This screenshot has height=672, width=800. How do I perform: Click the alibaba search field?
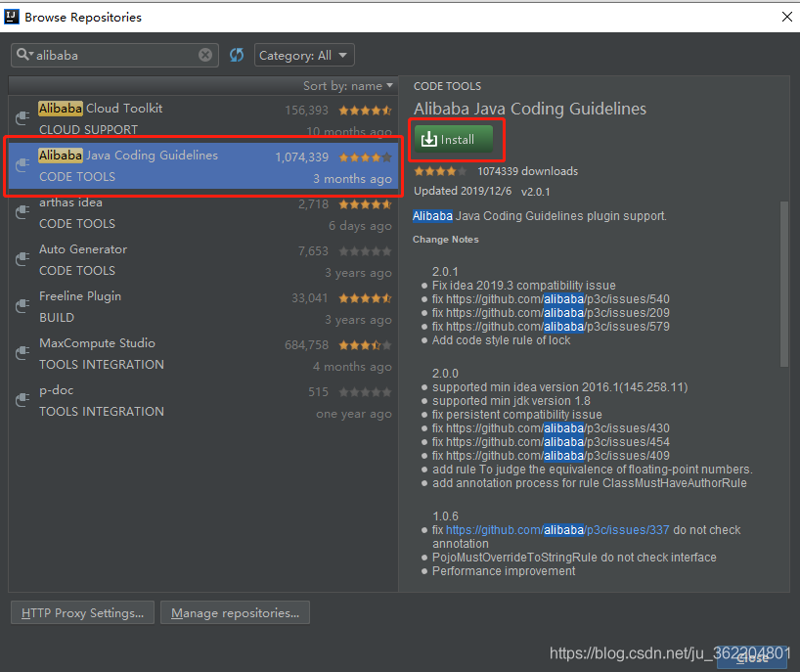click(x=114, y=55)
